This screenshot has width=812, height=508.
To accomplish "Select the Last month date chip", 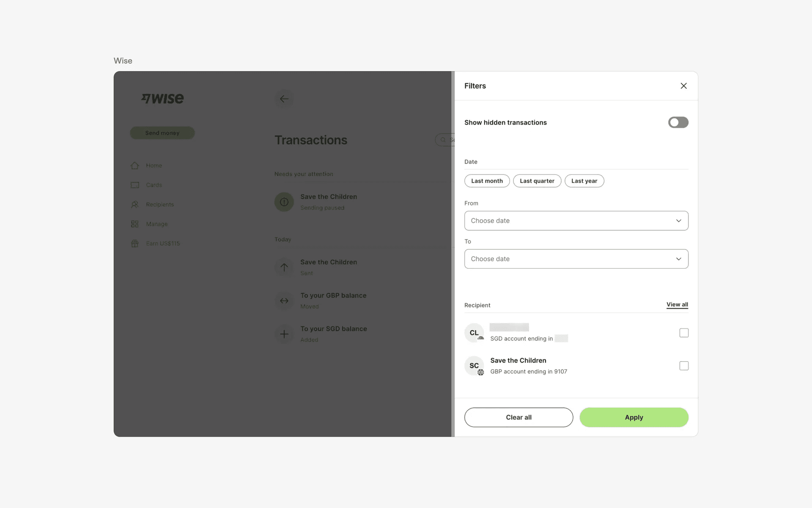I will point(487,181).
